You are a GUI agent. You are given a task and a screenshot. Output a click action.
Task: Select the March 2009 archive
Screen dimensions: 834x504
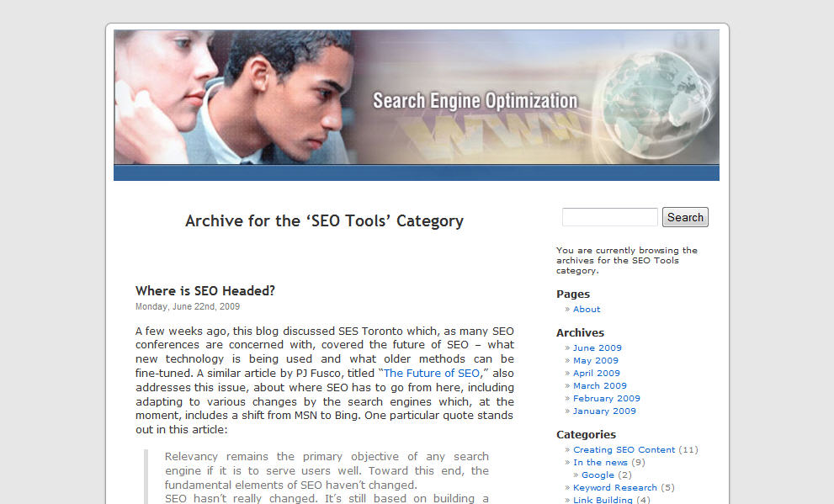click(598, 385)
